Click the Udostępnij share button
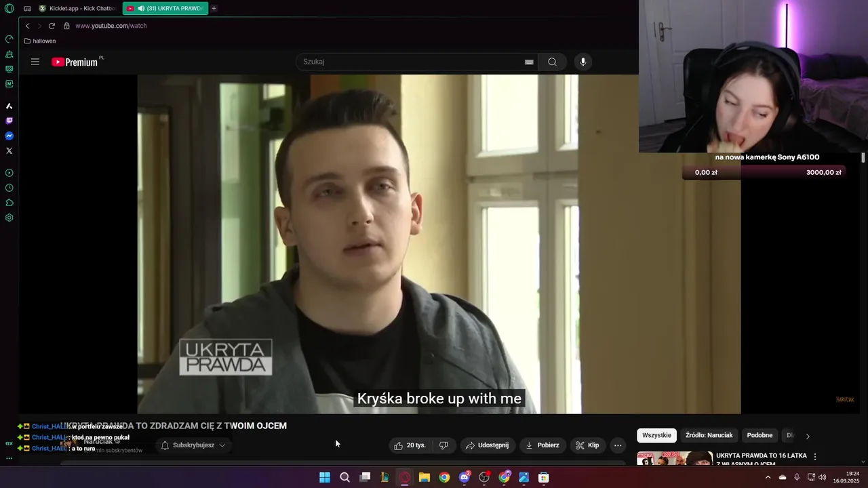868x488 pixels. pyautogui.click(x=487, y=445)
